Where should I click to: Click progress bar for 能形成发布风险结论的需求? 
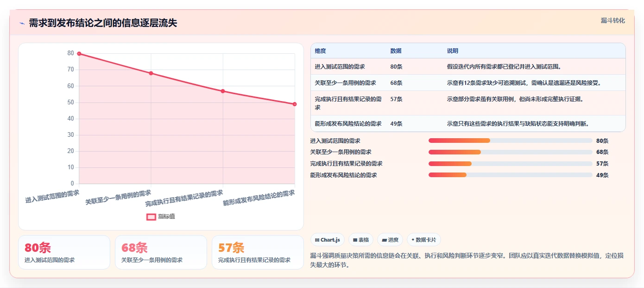tap(511, 175)
